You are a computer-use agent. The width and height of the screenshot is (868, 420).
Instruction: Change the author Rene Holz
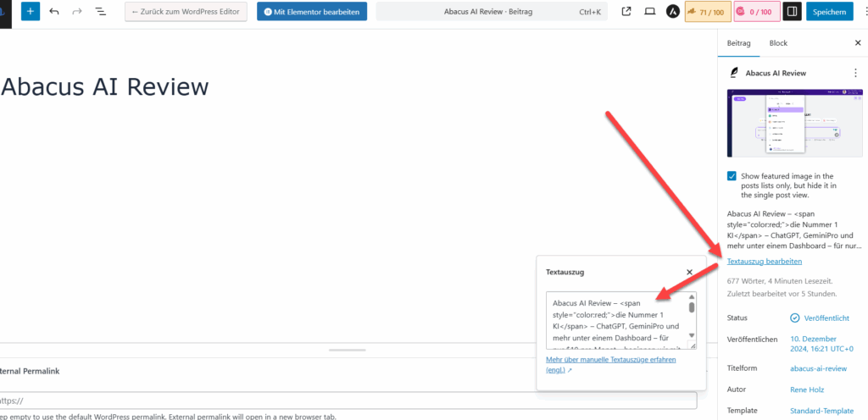(807, 390)
